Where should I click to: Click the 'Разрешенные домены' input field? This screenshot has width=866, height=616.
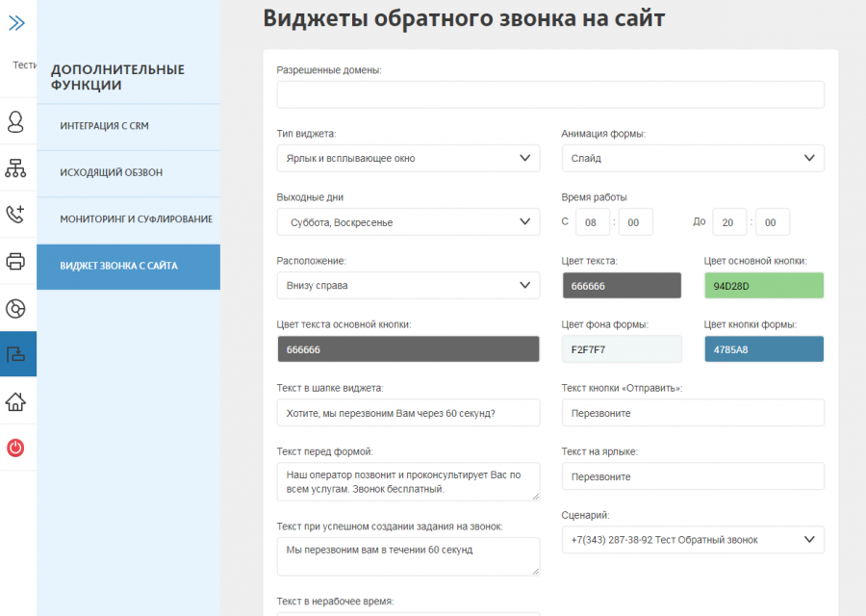pos(550,94)
